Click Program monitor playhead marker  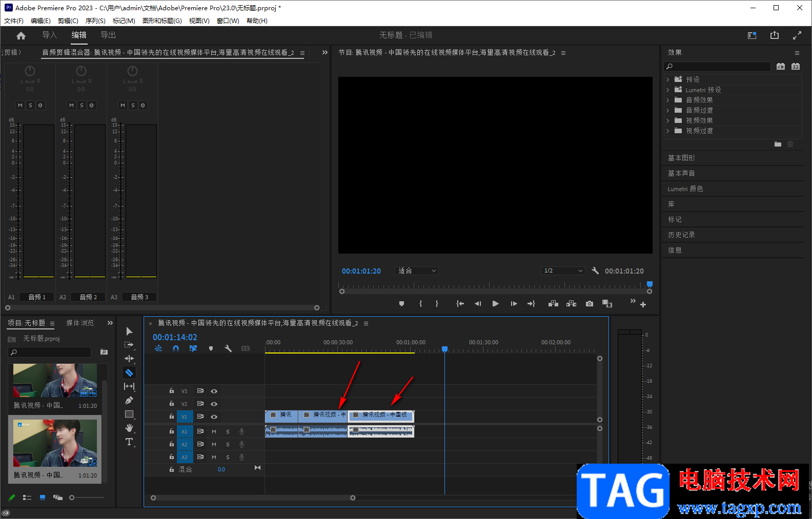649,284
